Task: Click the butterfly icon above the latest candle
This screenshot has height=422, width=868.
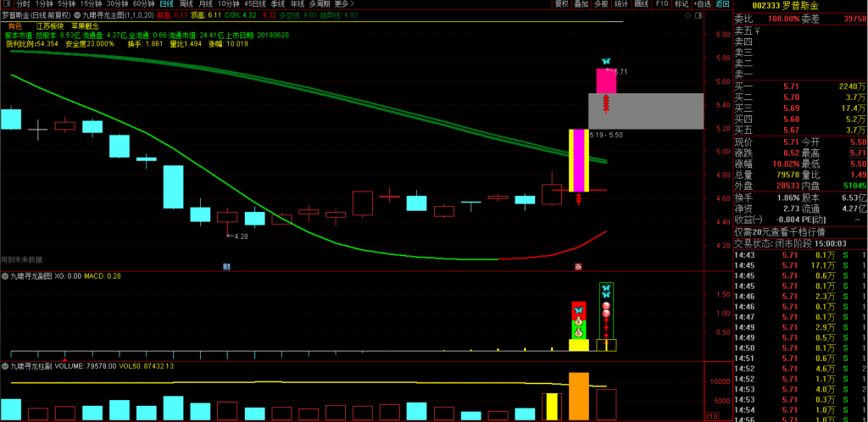Action: pyautogui.click(x=605, y=62)
